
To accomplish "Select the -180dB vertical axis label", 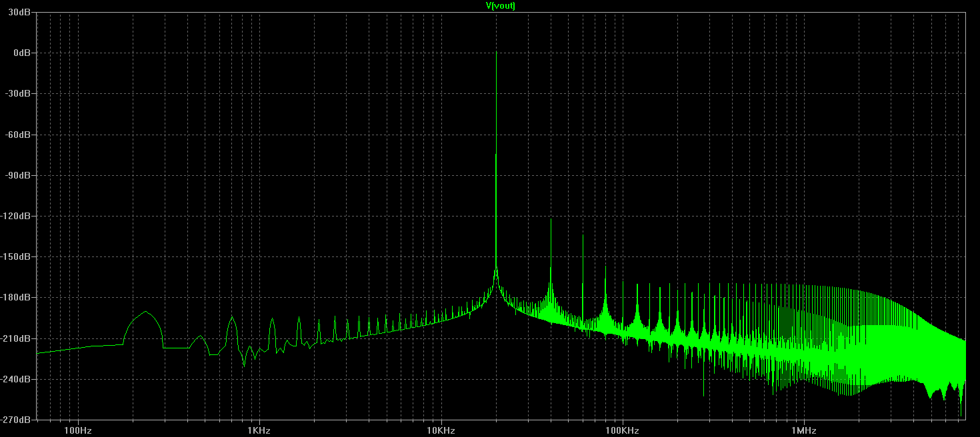I will pos(17,298).
